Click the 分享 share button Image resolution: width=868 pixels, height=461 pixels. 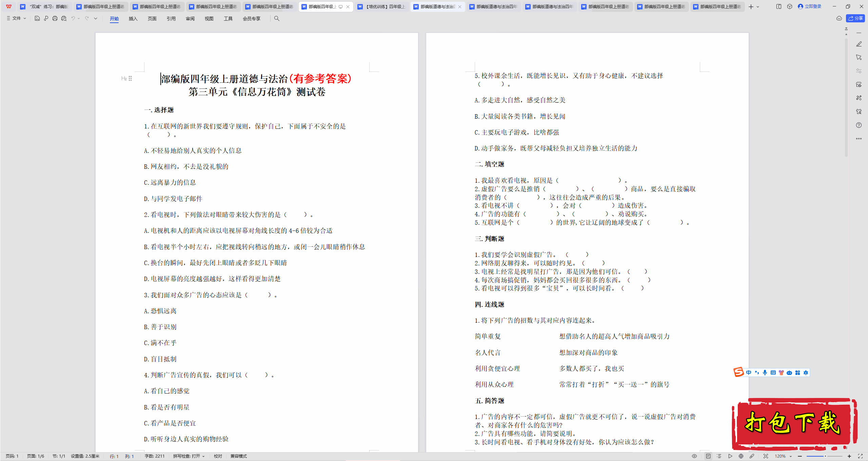pos(855,18)
